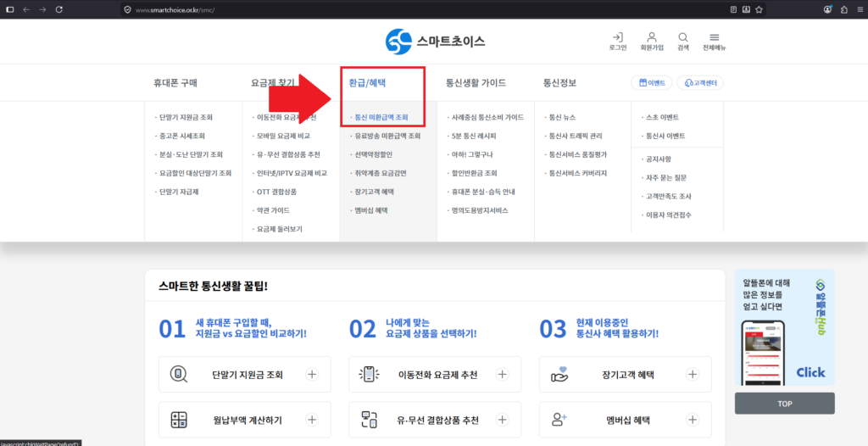Open 스초 이벤트 link
868x446 pixels.
click(662, 118)
